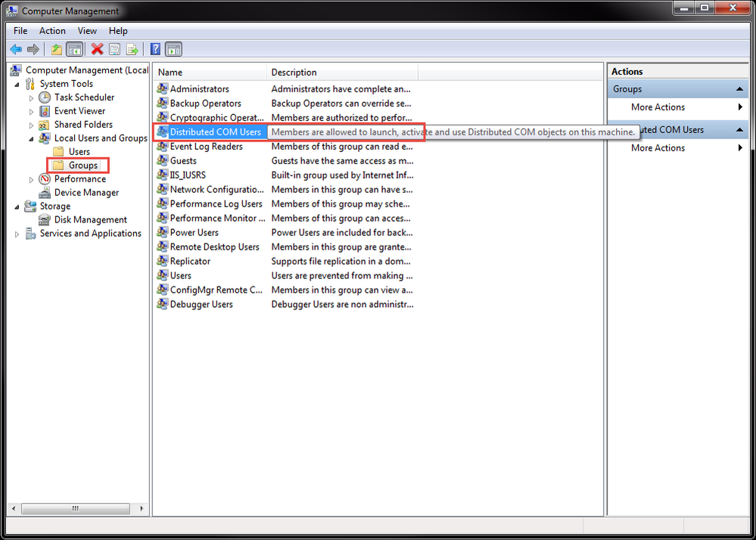Click the Up one level folder icon
Screen dimensions: 756x540
pos(57,49)
